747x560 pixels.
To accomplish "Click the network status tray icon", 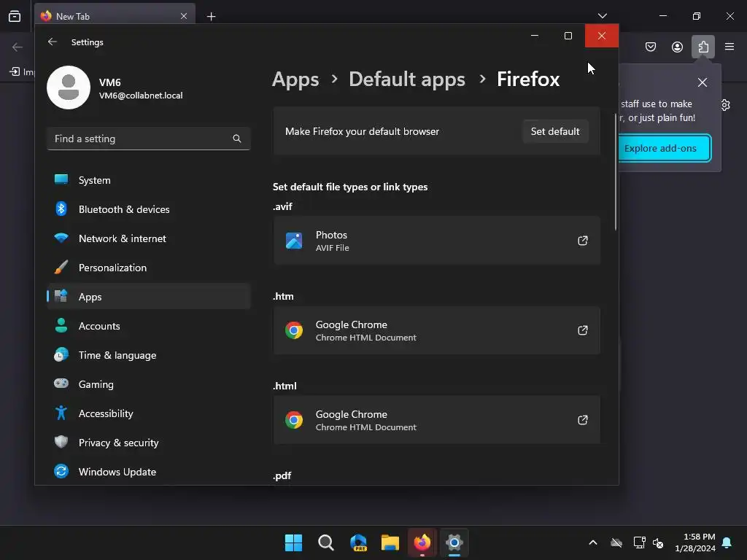I will coord(639,542).
